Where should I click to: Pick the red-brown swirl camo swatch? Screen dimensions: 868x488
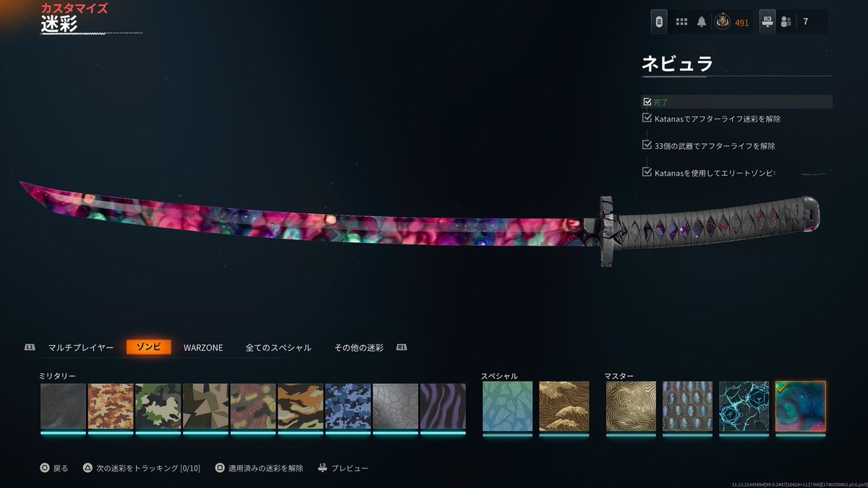[253, 406]
